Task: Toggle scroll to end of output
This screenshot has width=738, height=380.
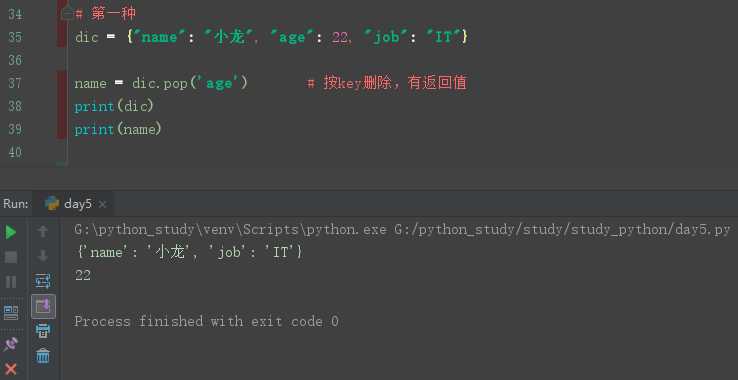Action: pos(43,307)
